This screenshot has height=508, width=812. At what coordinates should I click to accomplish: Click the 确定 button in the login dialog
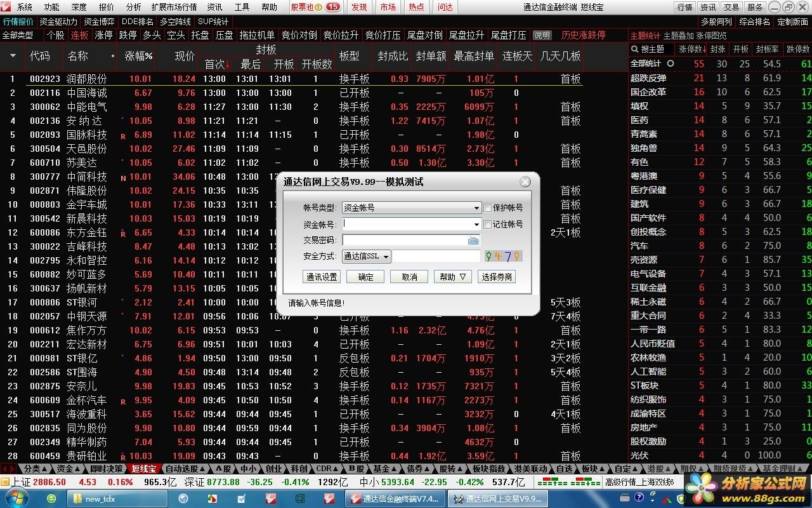[365, 277]
